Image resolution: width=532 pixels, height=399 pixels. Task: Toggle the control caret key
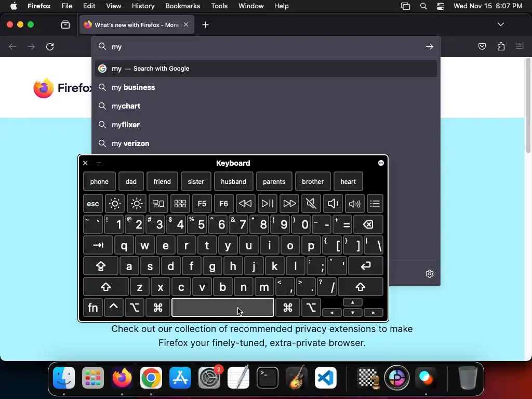pos(114,308)
